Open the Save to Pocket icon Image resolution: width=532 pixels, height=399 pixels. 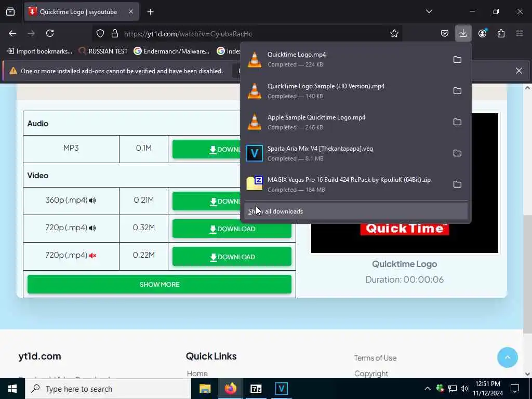445,34
